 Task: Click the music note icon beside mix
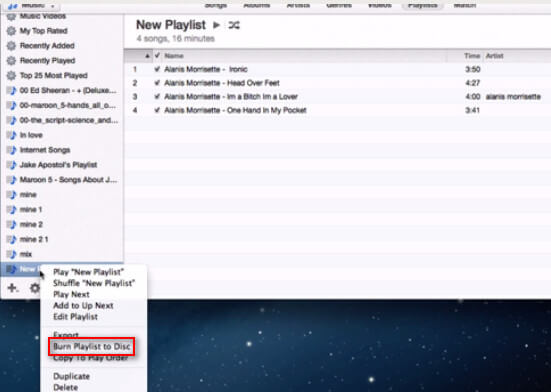tap(12, 254)
